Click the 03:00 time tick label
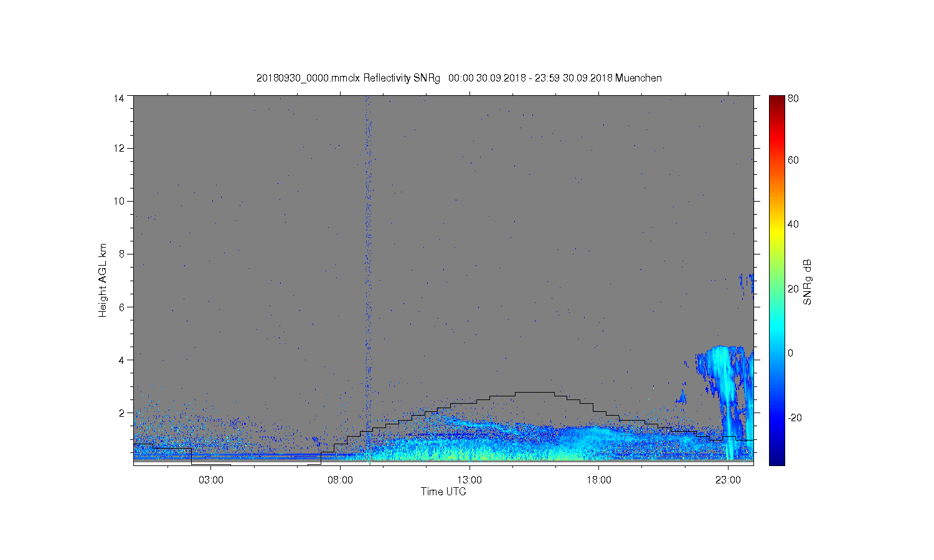 click(x=211, y=480)
